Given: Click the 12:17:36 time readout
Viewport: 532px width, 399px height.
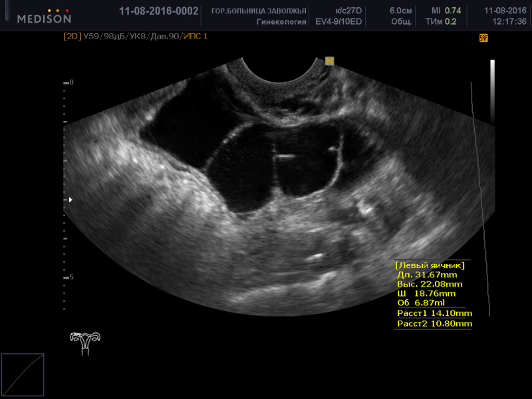Looking at the screenshot, I should [x=509, y=22].
